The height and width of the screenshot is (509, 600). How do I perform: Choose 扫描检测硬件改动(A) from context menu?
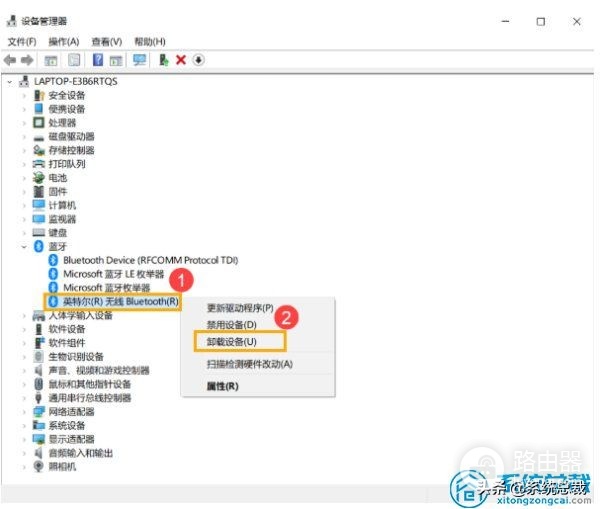click(249, 364)
